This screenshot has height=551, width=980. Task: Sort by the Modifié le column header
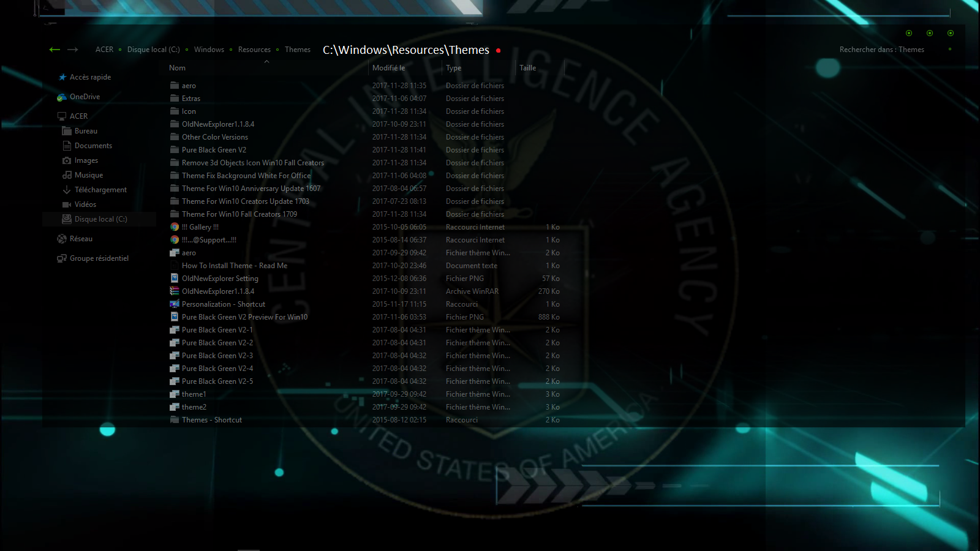[388, 68]
